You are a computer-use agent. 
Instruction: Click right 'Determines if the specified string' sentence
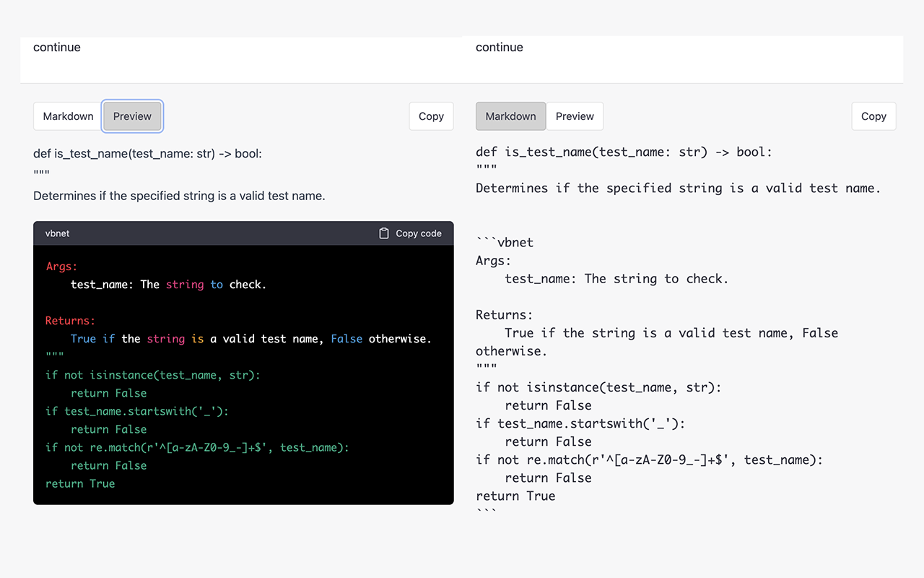click(x=678, y=189)
